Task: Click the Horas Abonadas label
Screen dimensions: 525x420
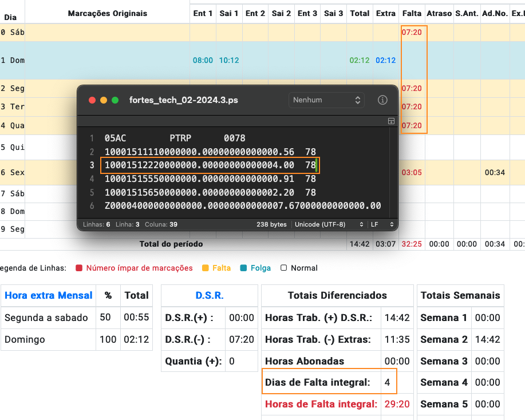Action: tap(305, 361)
